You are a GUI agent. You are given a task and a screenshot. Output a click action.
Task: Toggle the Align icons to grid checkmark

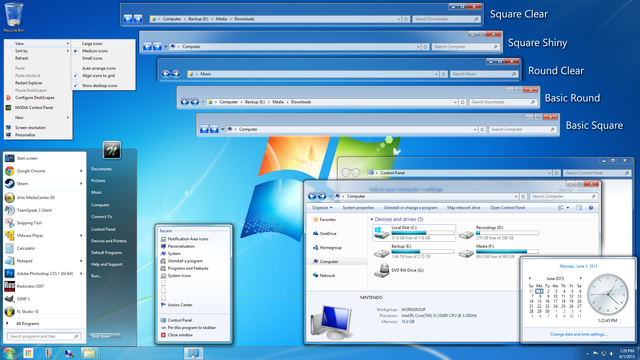coord(98,76)
